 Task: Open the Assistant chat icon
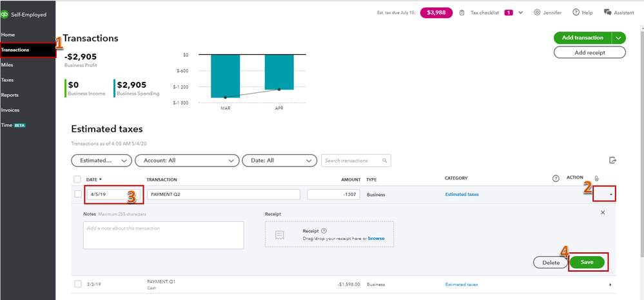coord(607,12)
